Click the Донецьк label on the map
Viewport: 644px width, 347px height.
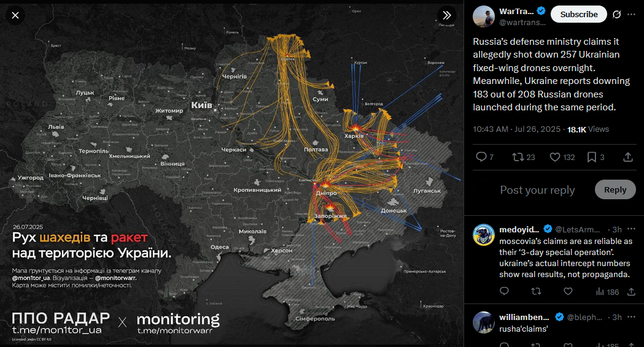point(394,210)
